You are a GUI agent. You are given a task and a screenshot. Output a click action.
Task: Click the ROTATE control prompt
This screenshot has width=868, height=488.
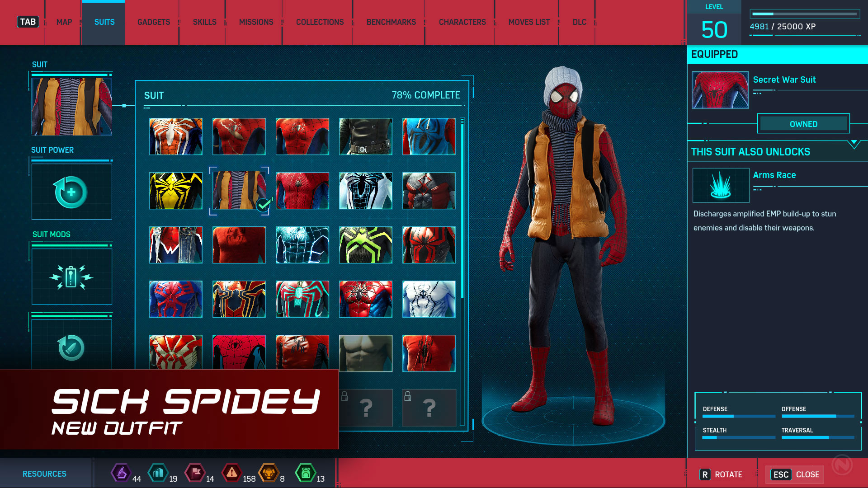click(721, 474)
